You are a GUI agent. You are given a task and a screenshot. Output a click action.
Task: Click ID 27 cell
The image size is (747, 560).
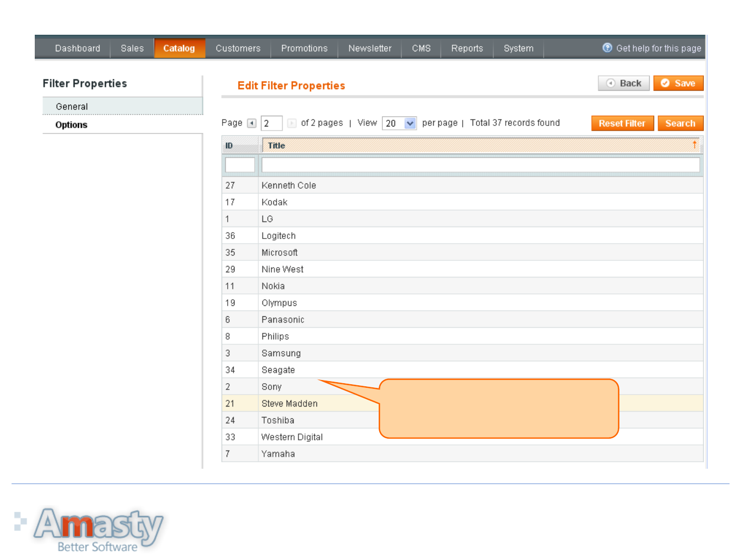[240, 186]
